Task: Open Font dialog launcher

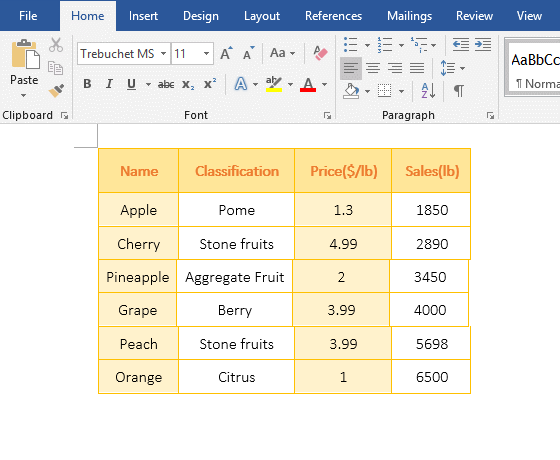Action: coord(327,115)
